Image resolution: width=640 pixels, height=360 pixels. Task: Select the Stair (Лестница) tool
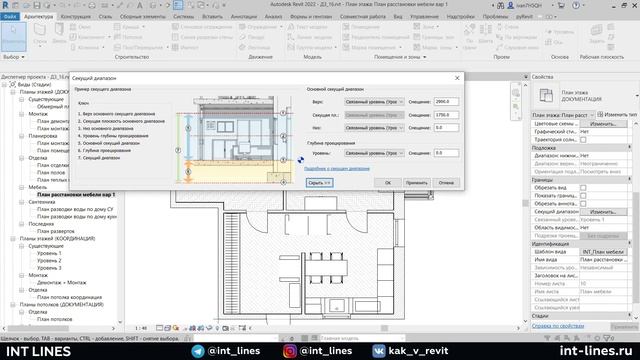pyautogui.click(x=255, y=47)
